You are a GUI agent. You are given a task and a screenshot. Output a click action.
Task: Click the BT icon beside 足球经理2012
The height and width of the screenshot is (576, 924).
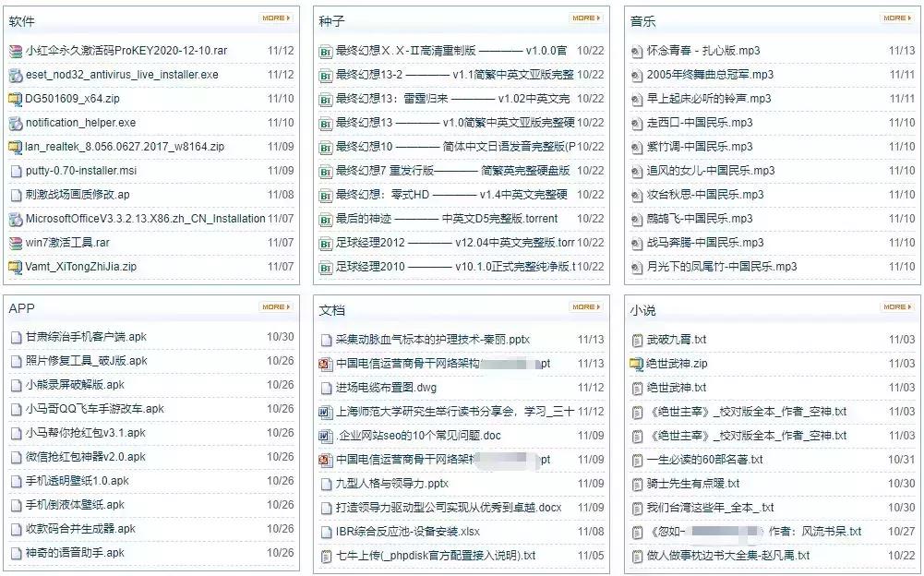pos(325,243)
